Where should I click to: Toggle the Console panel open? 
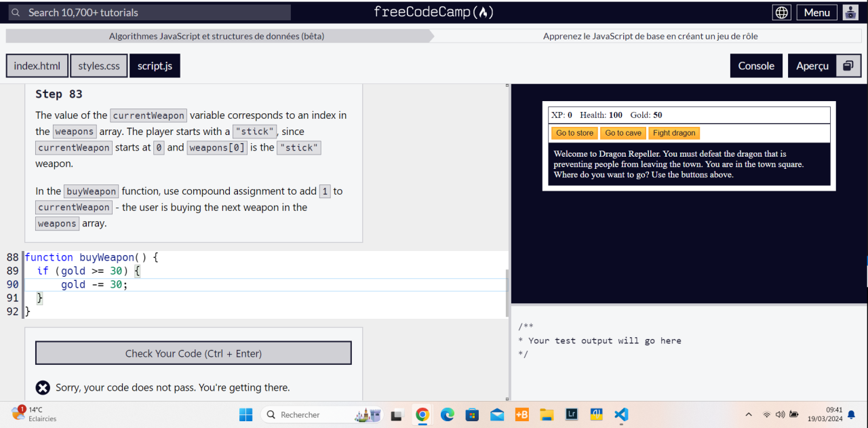click(755, 65)
